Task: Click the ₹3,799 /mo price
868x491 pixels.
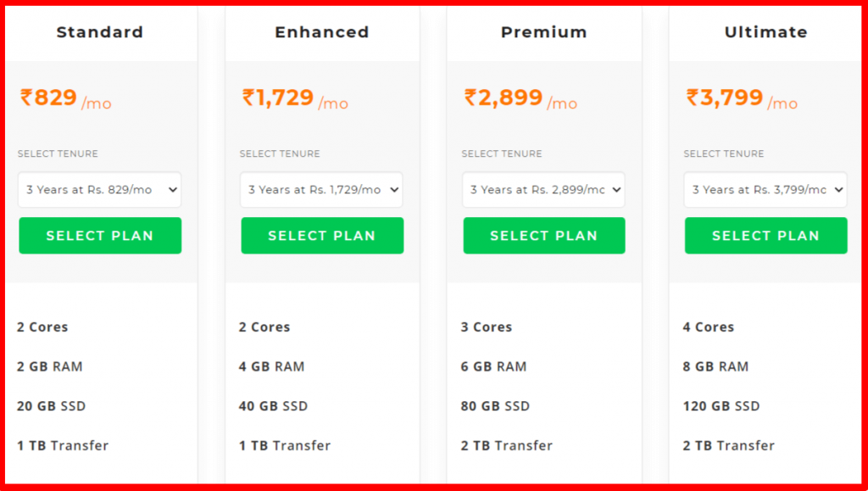Action: pyautogui.click(x=743, y=98)
